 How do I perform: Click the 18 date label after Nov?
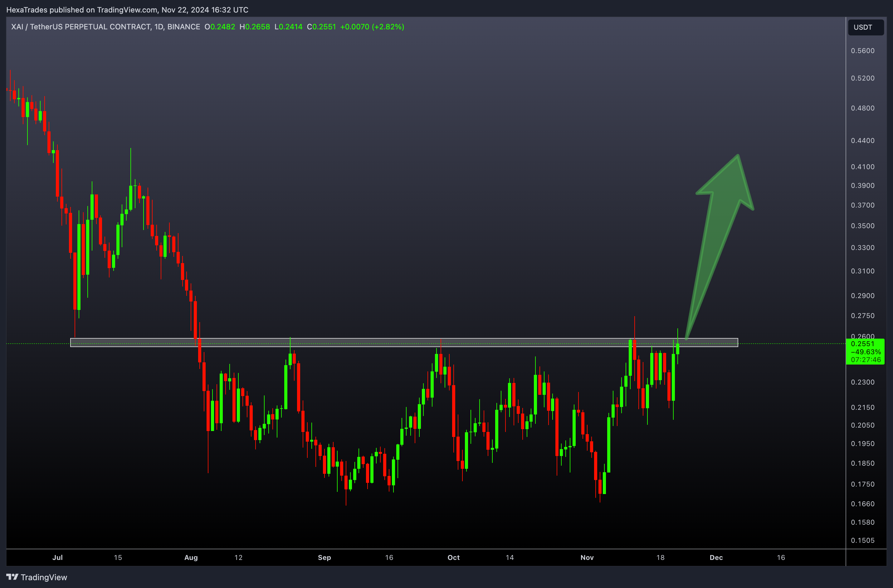[x=660, y=558]
